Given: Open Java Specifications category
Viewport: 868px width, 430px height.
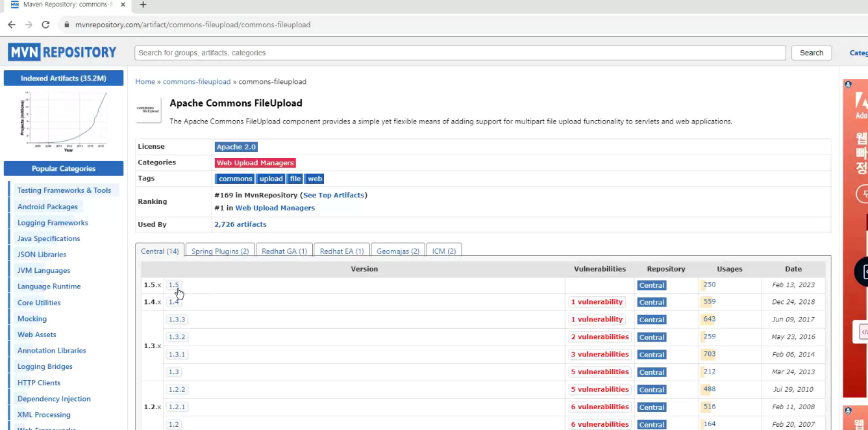Looking at the screenshot, I should point(49,238).
